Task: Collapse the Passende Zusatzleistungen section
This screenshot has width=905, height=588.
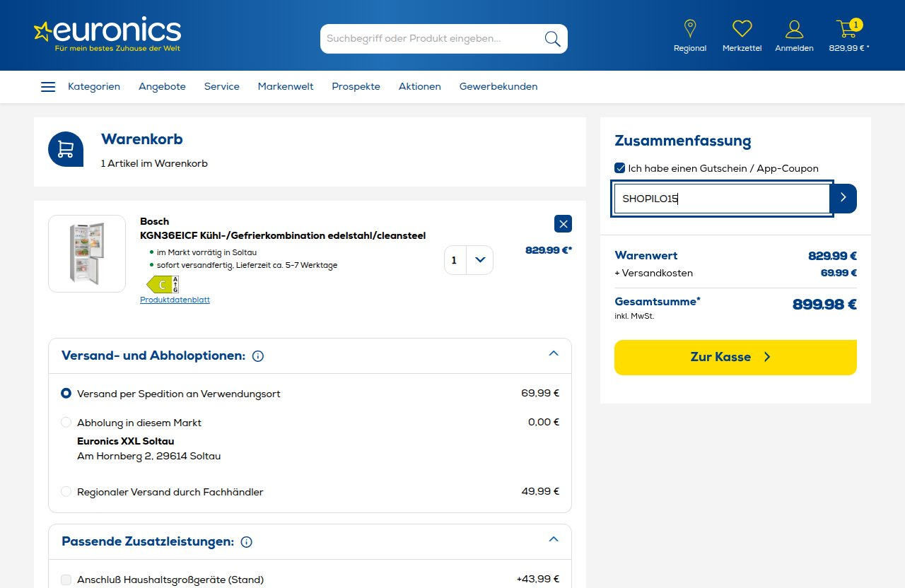Action: [x=554, y=539]
